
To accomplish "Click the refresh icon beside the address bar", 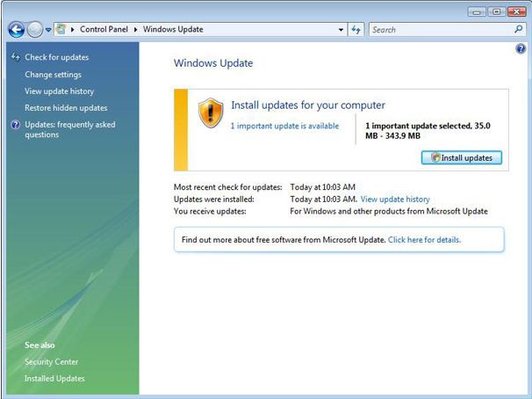I will pos(356,30).
